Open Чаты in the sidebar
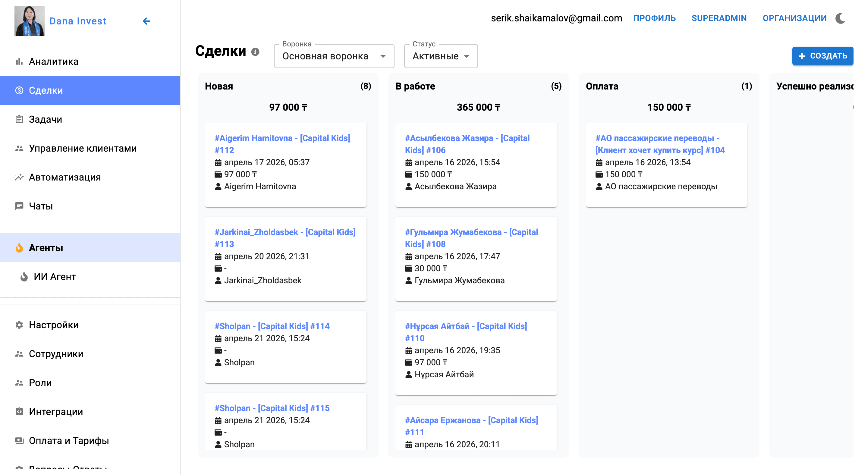This screenshot has width=868, height=475. click(x=90, y=206)
